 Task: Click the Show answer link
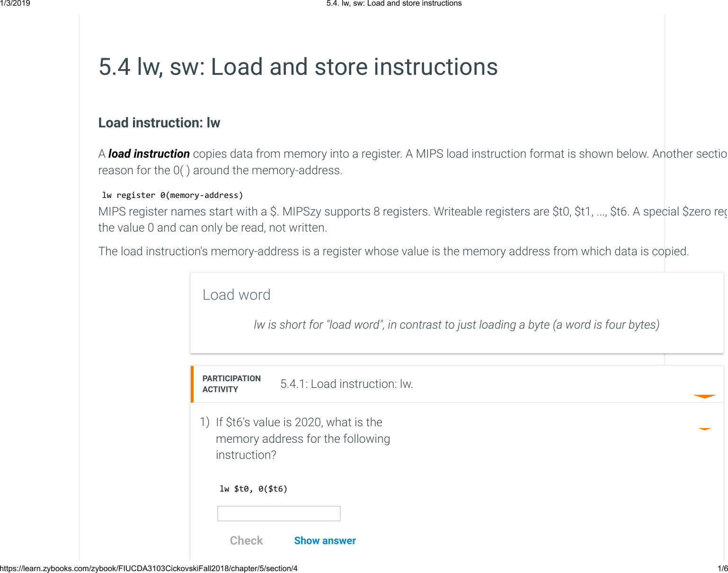tap(325, 540)
